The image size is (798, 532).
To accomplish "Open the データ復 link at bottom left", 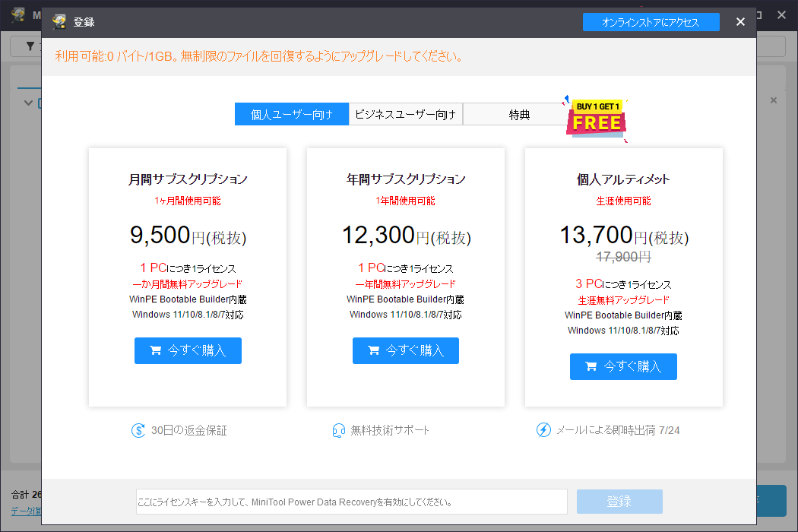I will (25, 511).
